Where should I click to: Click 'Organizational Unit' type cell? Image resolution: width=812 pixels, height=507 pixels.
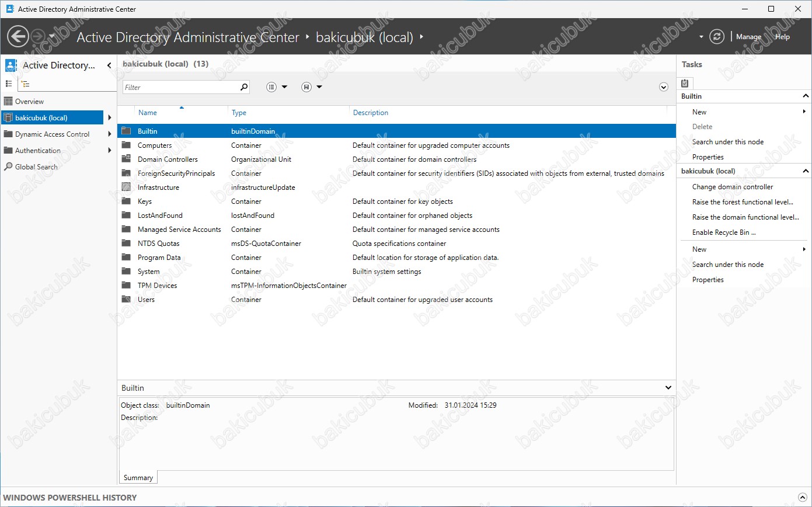click(x=261, y=159)
